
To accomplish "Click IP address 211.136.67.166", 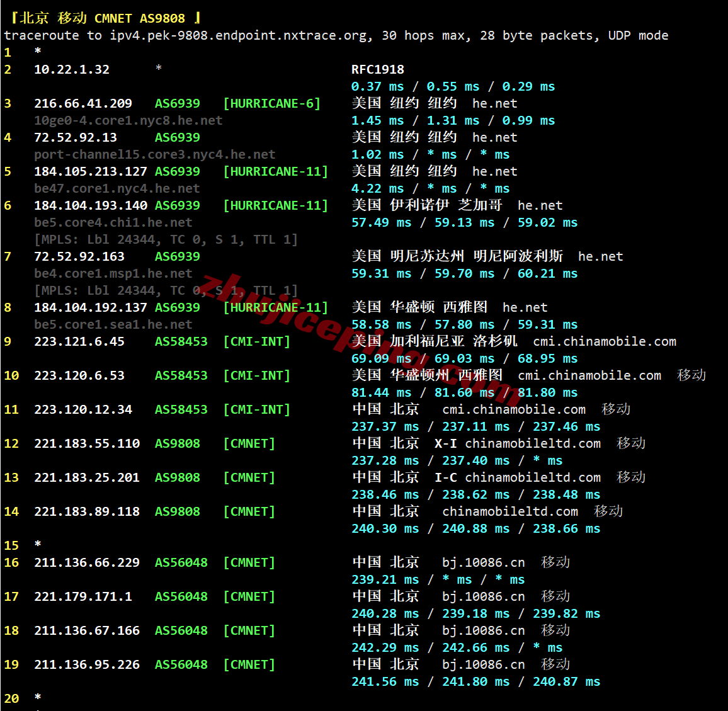I will (x=87, y=630).
